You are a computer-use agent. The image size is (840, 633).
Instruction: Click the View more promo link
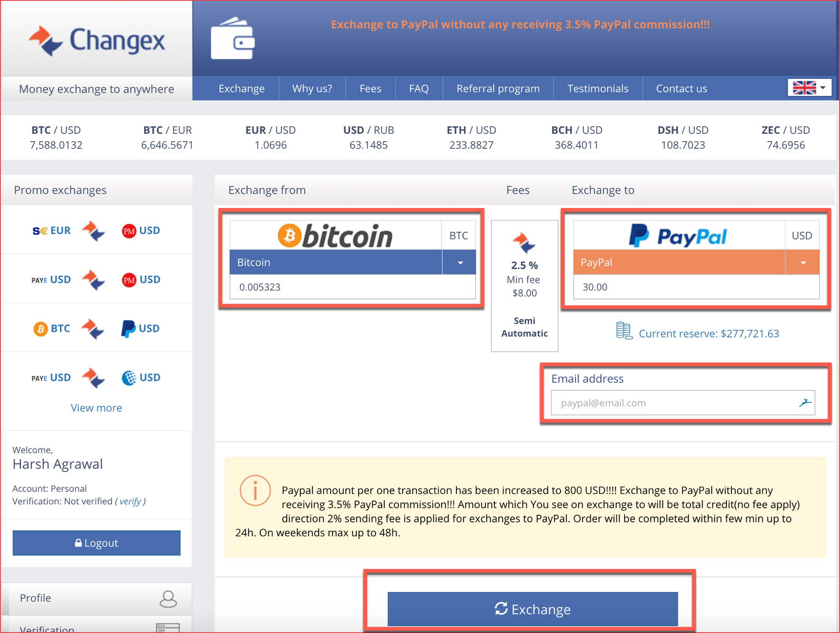(96, 406)
